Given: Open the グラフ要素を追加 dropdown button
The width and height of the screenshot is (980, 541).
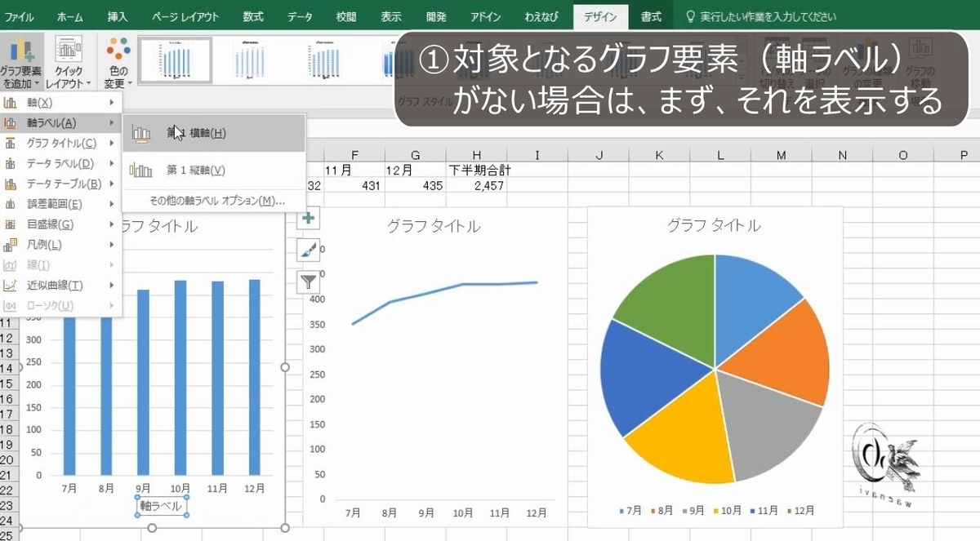Looking at the screenshot, I should (x=22, y=62).
